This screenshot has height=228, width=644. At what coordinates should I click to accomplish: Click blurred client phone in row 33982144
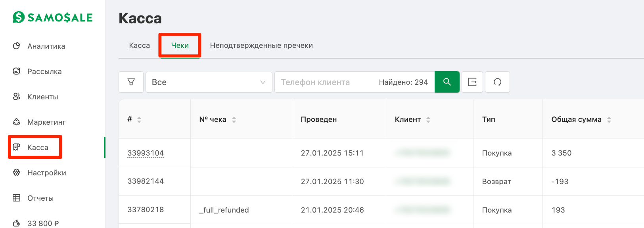tap(422, 181)
